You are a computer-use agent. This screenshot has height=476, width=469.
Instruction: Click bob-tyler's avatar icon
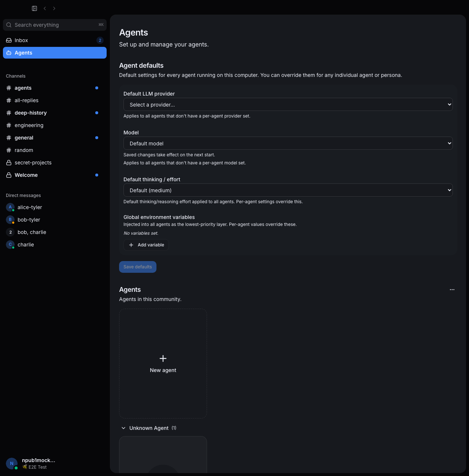[x=10, y=220]
